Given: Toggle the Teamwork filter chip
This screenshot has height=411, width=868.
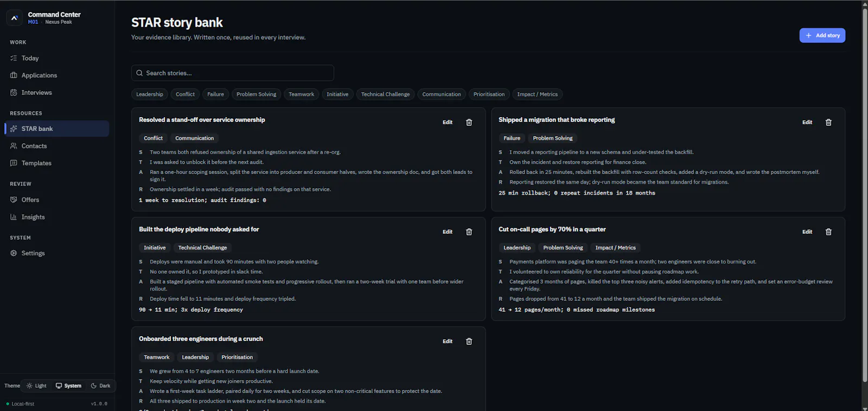Looking at the screenshot, I should click(301, 94).
